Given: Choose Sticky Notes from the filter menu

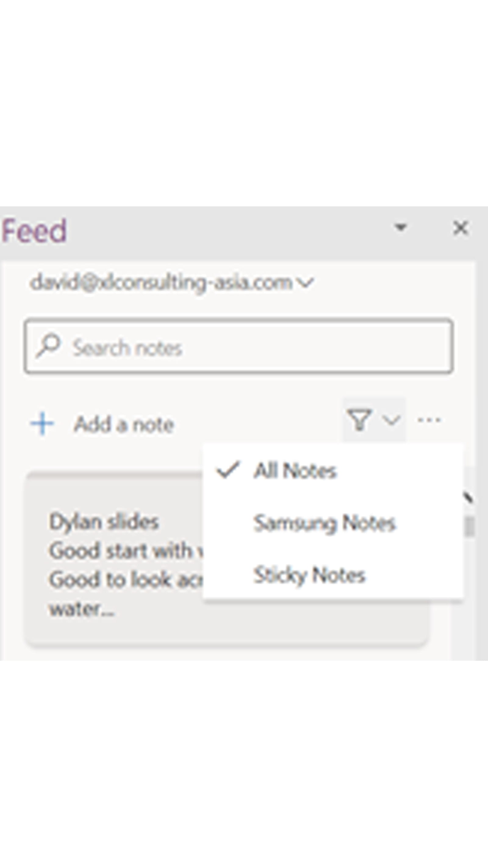Looking at the screenshot, I should 309,575.
